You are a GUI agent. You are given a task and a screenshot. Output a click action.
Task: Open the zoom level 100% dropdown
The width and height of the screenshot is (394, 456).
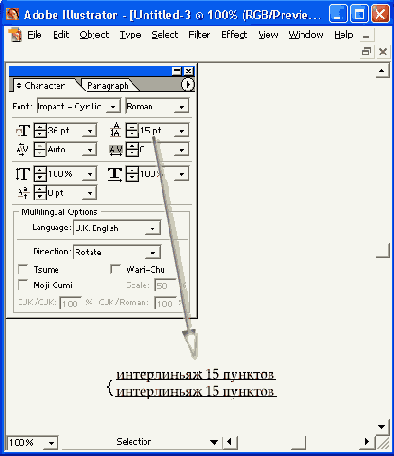coord(51,443)
